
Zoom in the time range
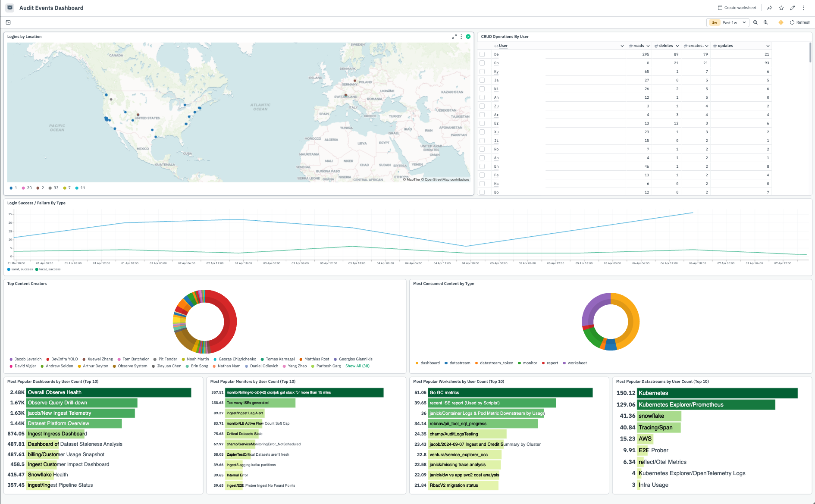(766, 22)
